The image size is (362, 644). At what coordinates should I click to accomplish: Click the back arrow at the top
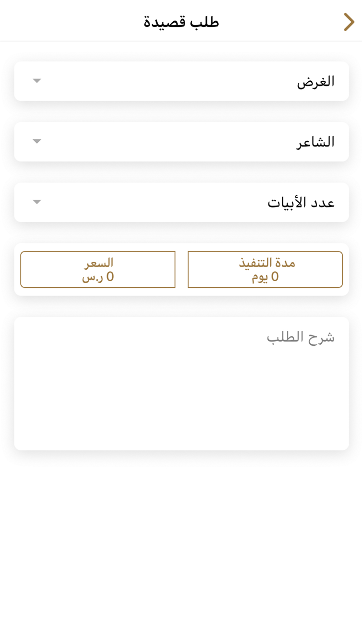tap(349, 22)
